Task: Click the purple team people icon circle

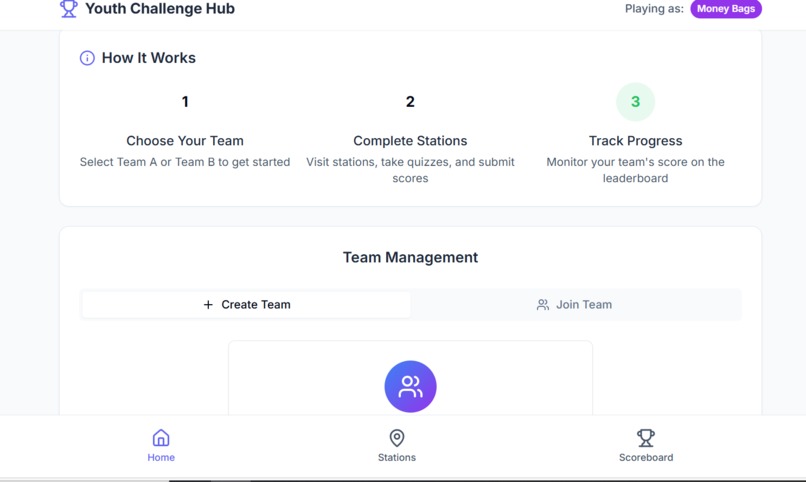Action: 410,386
